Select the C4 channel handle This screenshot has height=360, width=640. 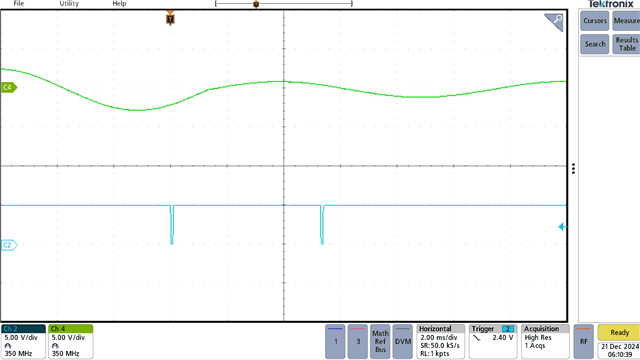click(x=9, y=87)
